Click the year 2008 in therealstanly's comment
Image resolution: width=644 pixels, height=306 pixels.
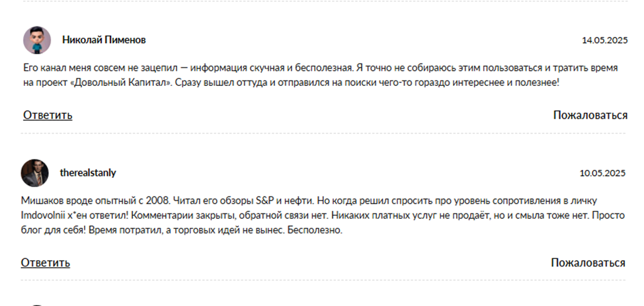[161, 202]
